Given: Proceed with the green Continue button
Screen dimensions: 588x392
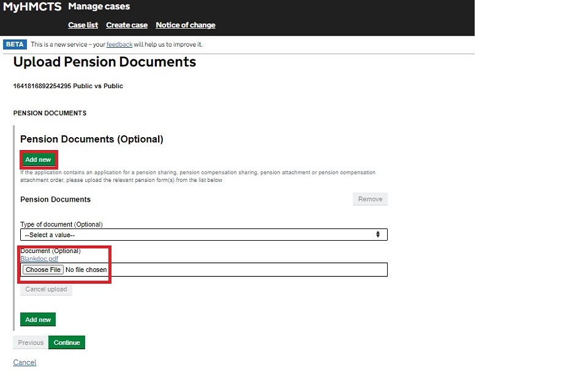Looking at the screenshot, I should coord(67,342).
